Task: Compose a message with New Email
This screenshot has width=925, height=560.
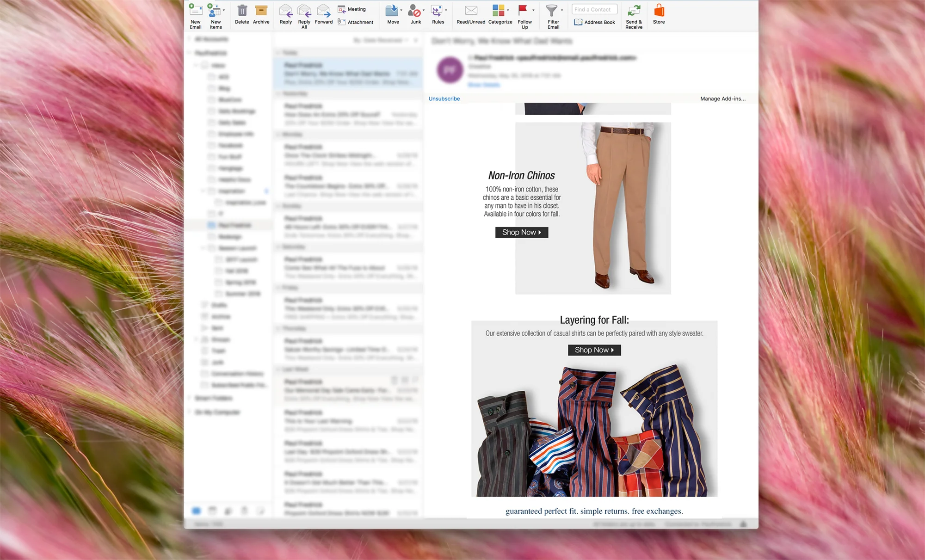Action: pyautogui.click(x=196, y=17)
